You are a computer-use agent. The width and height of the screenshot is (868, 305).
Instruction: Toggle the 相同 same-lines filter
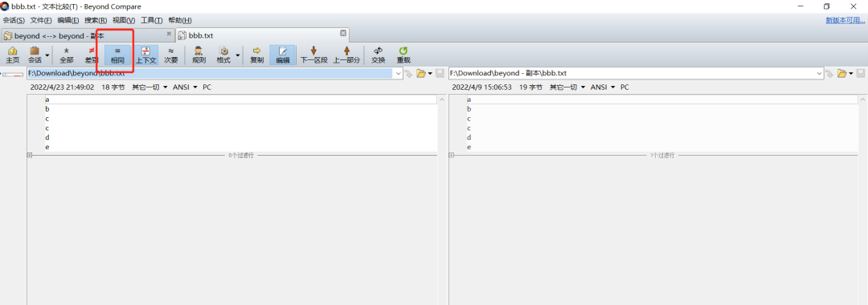117,55
